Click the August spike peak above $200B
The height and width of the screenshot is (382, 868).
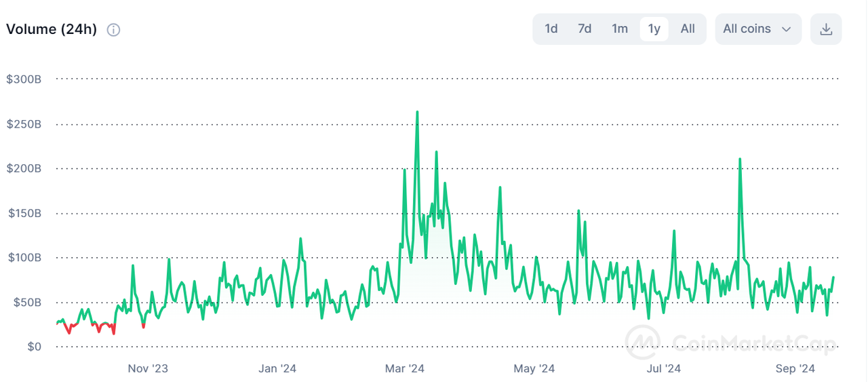point(740,159)
